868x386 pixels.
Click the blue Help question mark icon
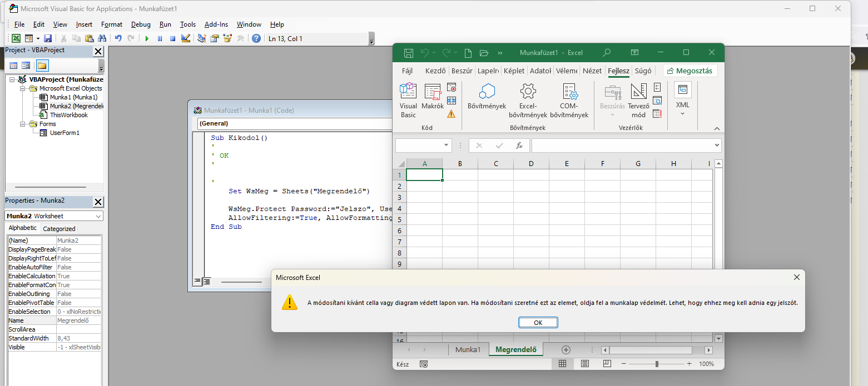point(256,38)
